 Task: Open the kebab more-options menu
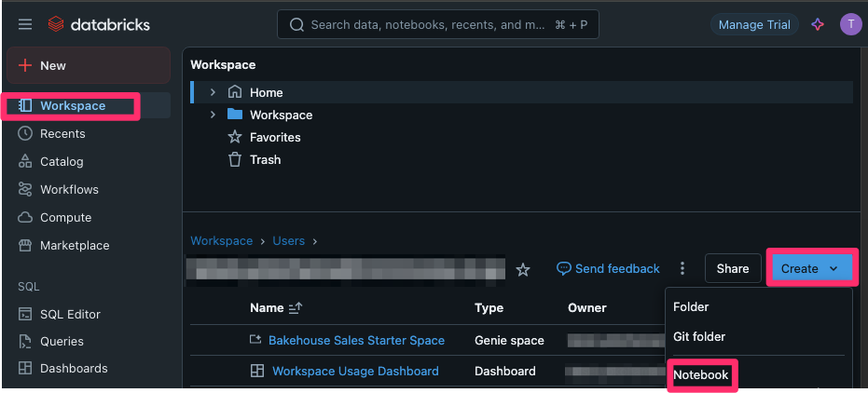pyautogui.click(x=682, y=268)
